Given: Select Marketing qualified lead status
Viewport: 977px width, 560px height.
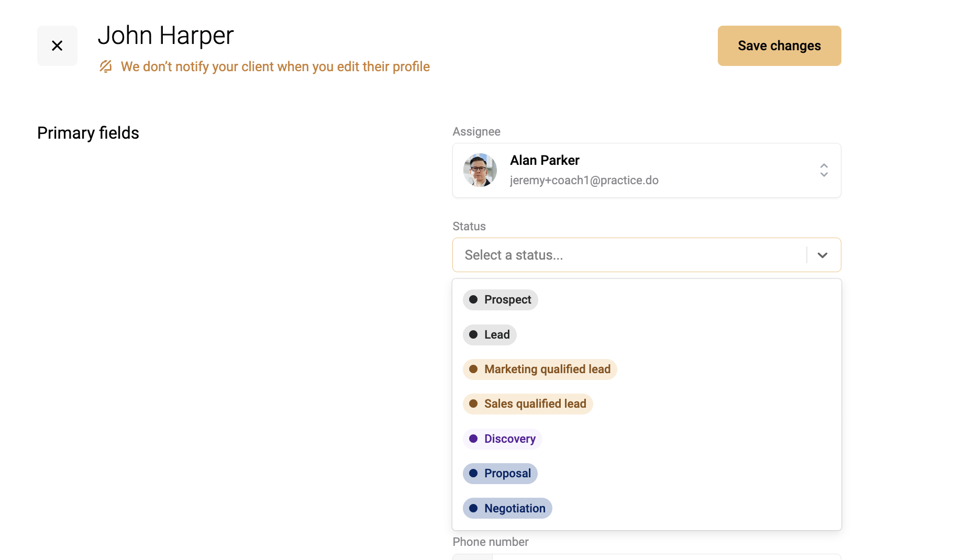Looking at the screenshot, I should coord(540,369).
